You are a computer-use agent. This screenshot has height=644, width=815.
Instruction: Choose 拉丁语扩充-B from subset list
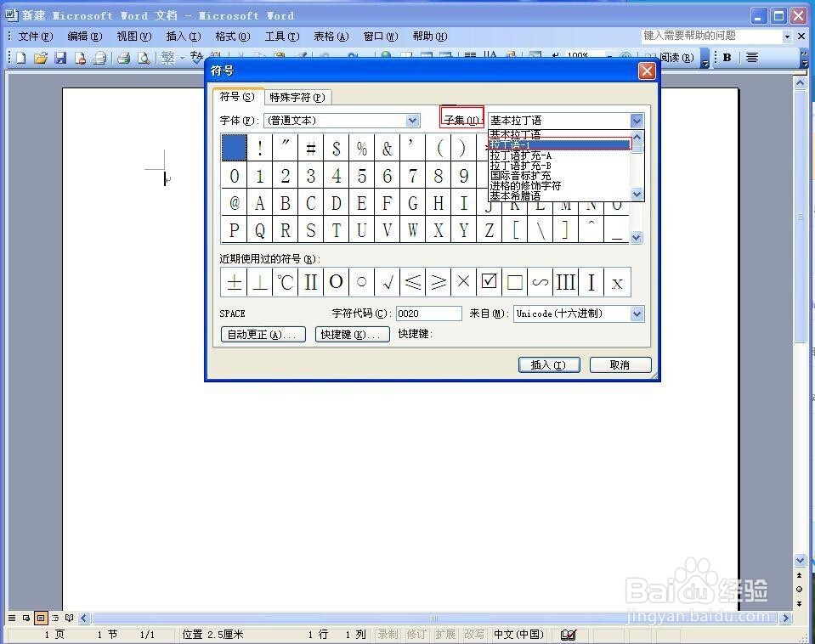click(560, 166)
